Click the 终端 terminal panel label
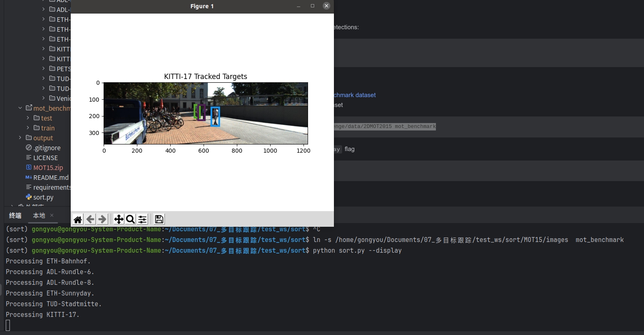This screenshot has width=644, height=335. click(15, 215)
